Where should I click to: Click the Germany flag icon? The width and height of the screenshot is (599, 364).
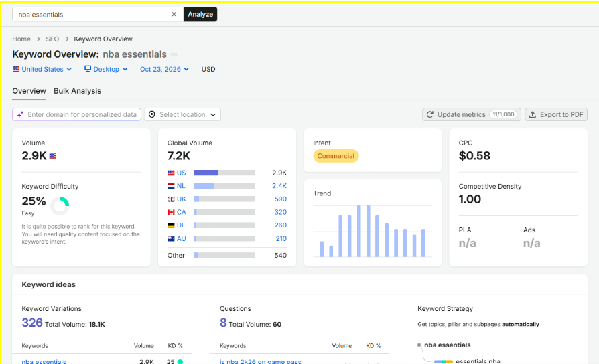click(x=171, y=225)
